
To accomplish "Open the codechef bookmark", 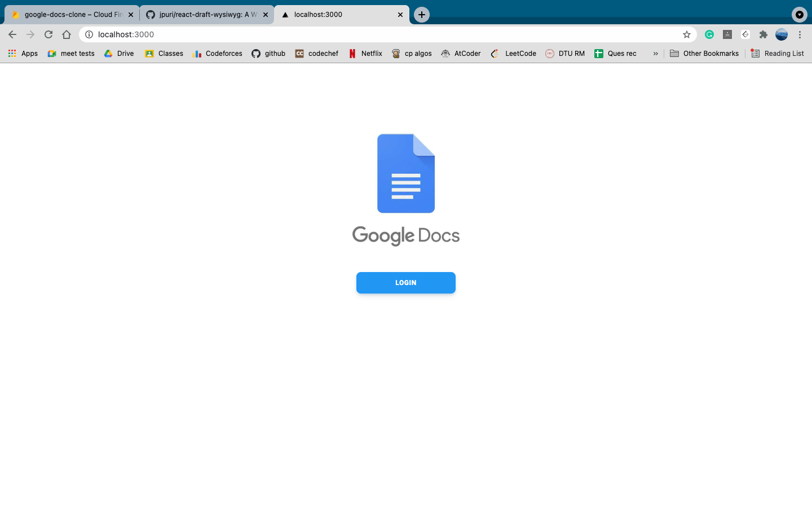I will tap(317, 54).
